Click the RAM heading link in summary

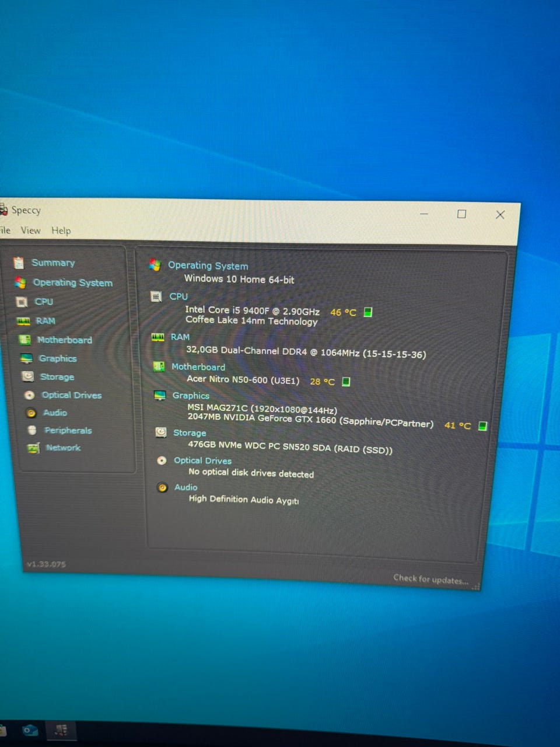[180, 337]
